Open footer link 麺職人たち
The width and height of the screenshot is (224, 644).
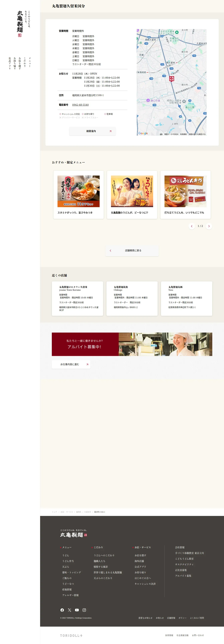click(99, 561)
